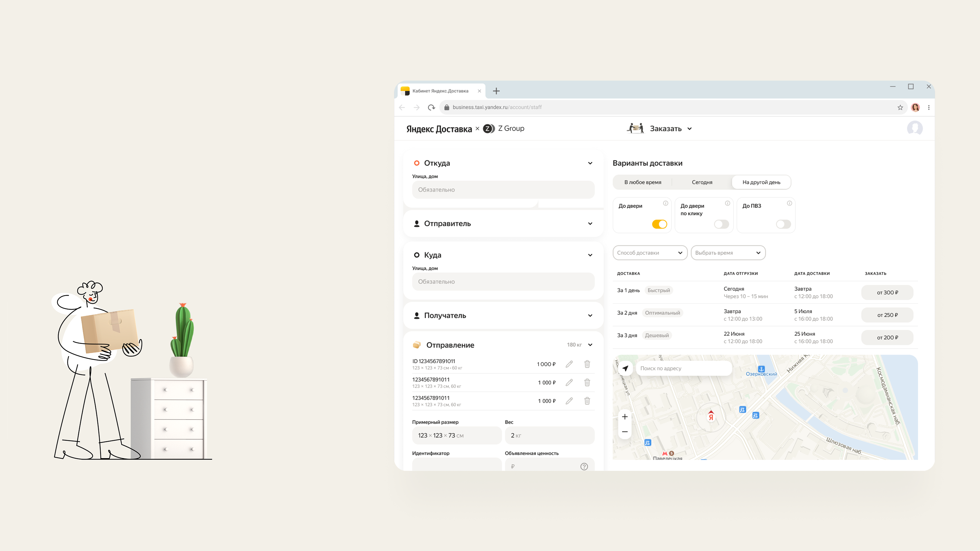The width and height of the screenshot is (980, 551).
Task: Click от 300 ₽ to order fast delivery
Action: (x=887, y=292)
